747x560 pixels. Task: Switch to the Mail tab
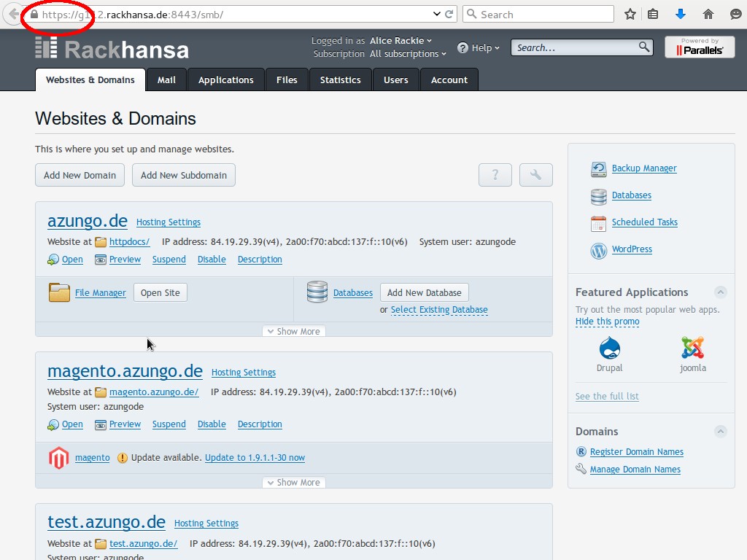166,79
